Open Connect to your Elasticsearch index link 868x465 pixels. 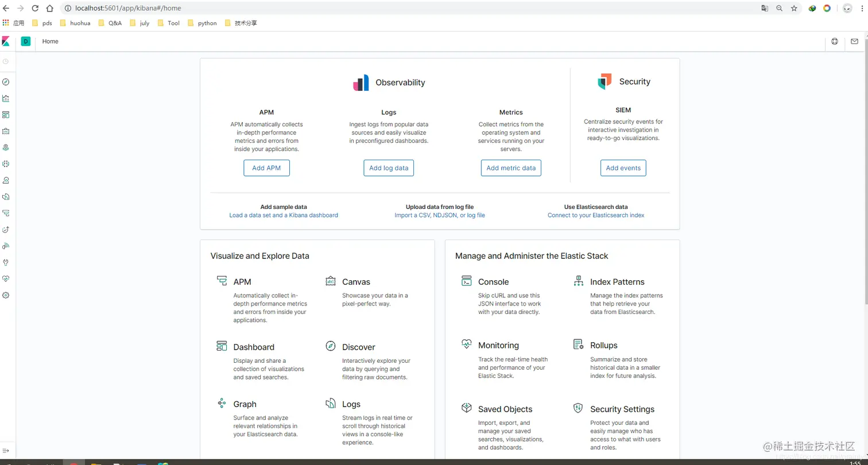tap(596, 215)
